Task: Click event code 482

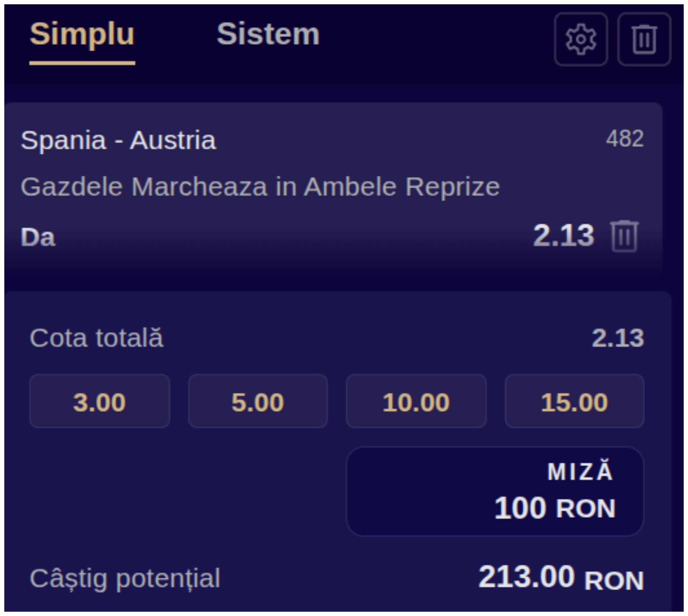Action: pos(625,138)
